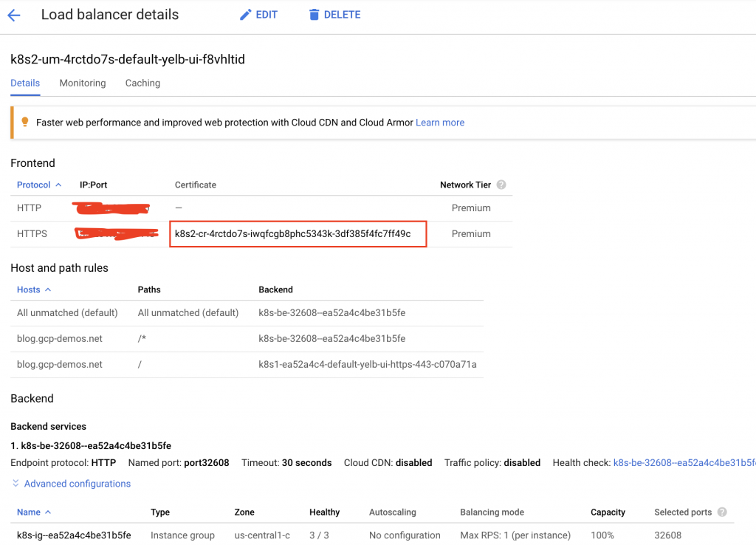Click the yelb-ui-https-443 backend entry

point(367,364)
